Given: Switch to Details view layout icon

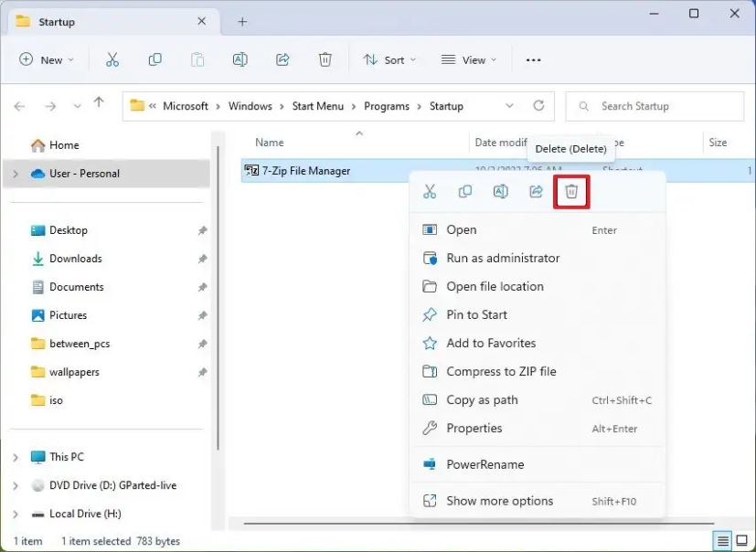Looking at the screenshot, I should point(723,541).
